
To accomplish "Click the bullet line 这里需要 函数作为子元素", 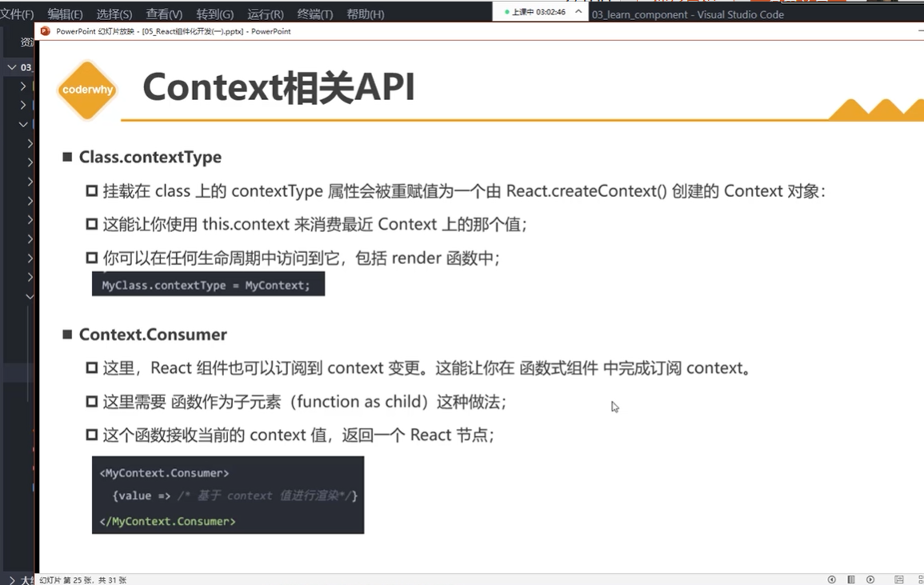I will coord(305,403).
